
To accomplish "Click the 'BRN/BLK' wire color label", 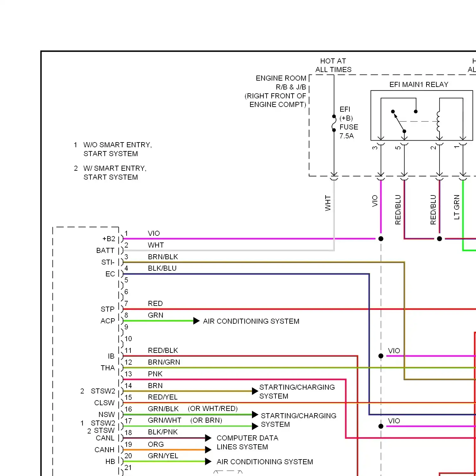I will tap(163, 257).
